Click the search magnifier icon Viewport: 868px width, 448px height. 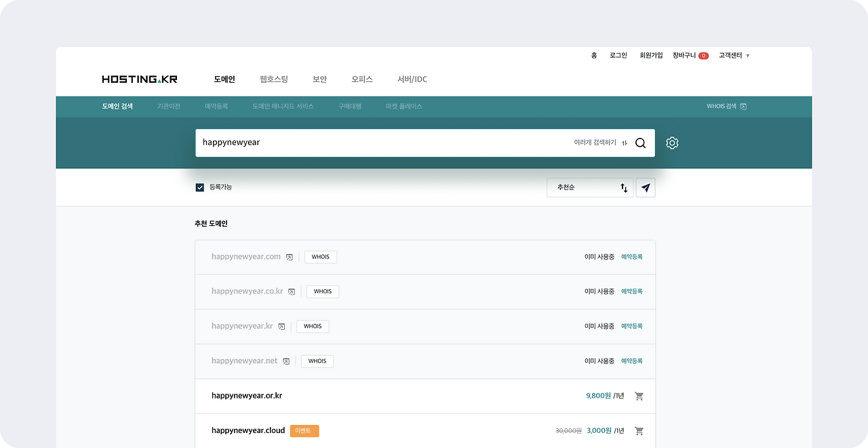tap(640, 143)
